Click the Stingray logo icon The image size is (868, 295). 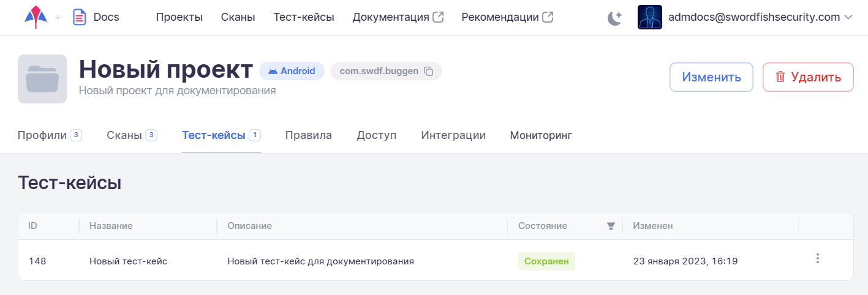pyautogui.click(x=36, y=17)
